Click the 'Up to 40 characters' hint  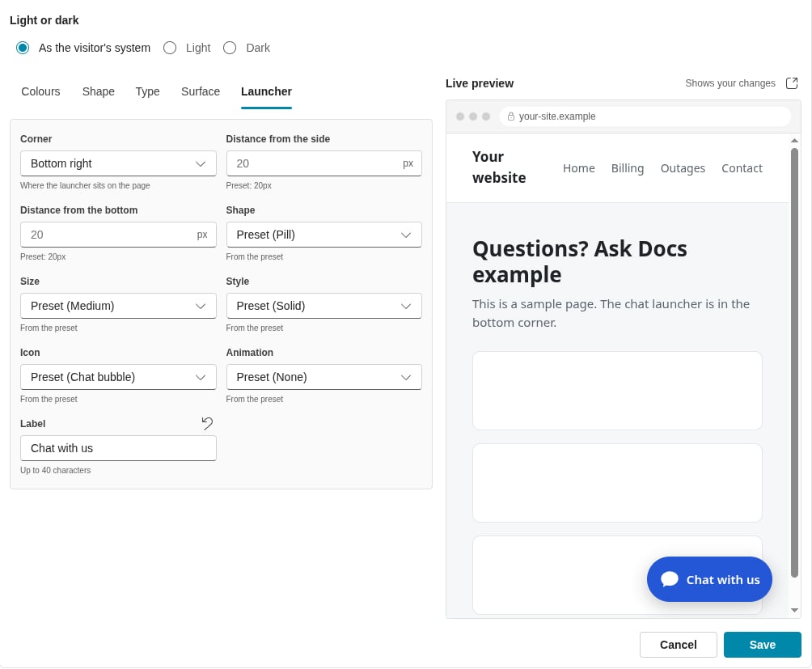(x=56, y=470)
